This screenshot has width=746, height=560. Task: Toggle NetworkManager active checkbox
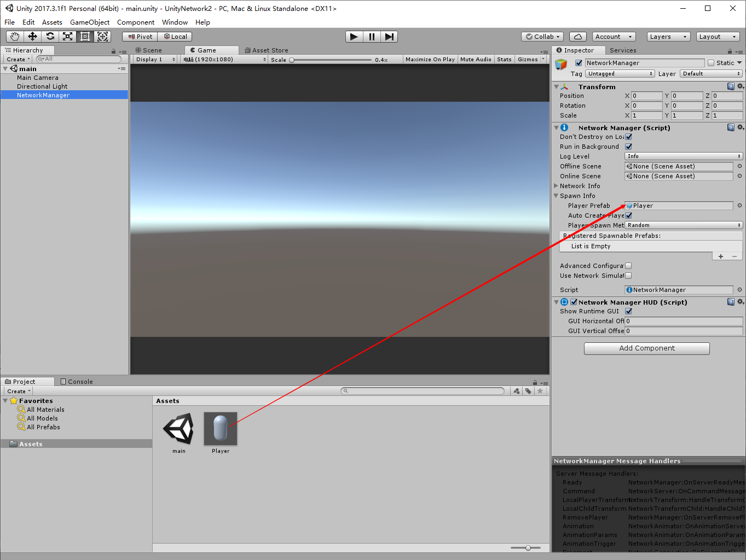(579, 63)
